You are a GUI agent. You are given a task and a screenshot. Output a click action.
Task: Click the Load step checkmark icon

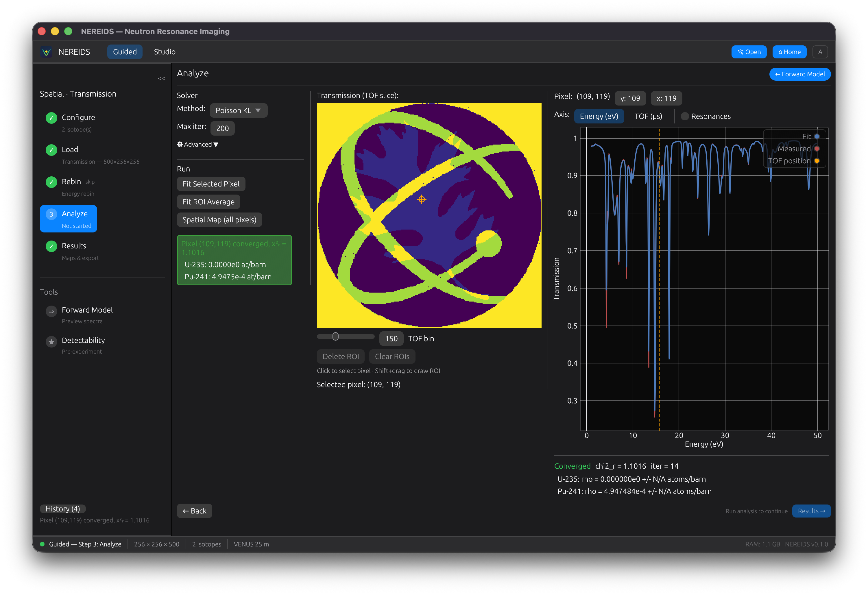(x=51, y=150)
